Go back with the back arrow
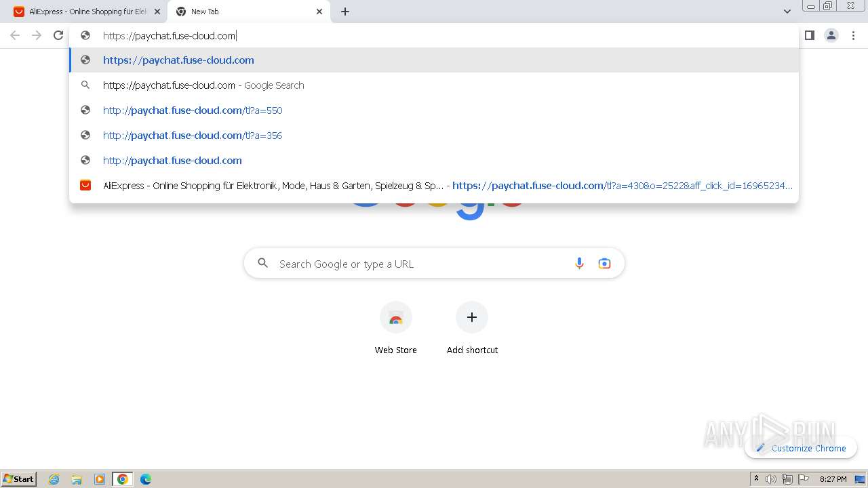868x488 pixels. tap(15, 35)
